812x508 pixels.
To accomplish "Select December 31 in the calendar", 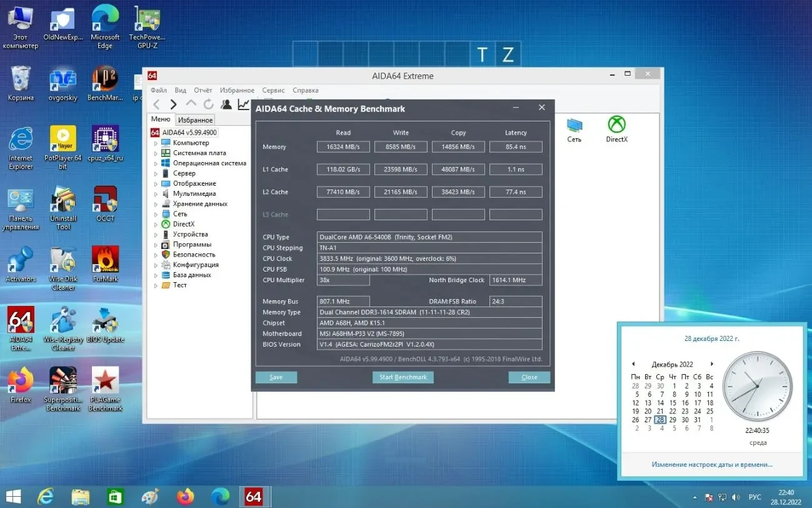I will coord(697,420).
